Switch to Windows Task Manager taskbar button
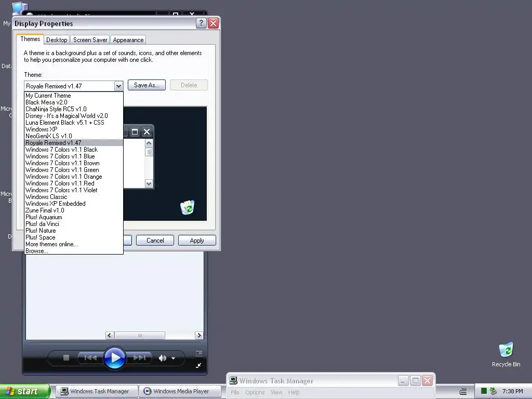Image resolution: width=532 pixels, height=399 pixels. point(96,391)
